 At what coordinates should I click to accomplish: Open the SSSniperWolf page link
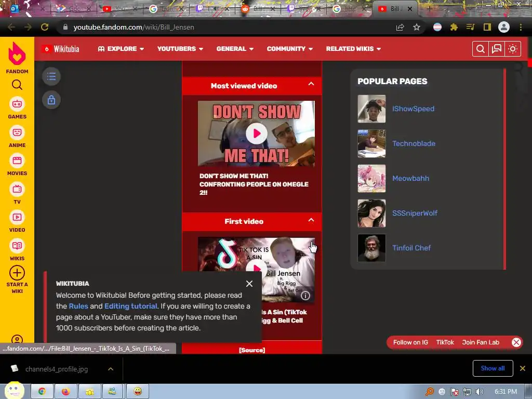[415, 213]
